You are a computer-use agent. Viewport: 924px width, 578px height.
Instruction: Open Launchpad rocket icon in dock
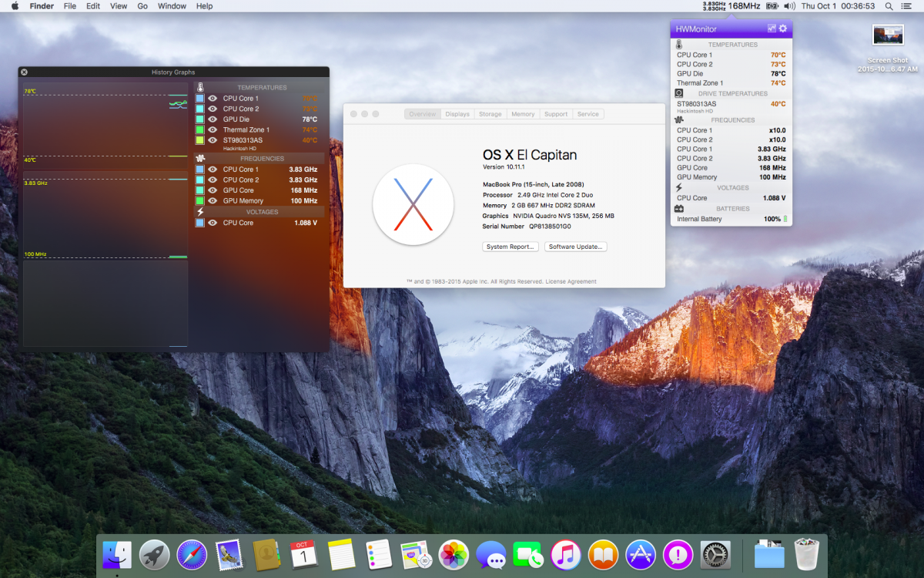154,554
